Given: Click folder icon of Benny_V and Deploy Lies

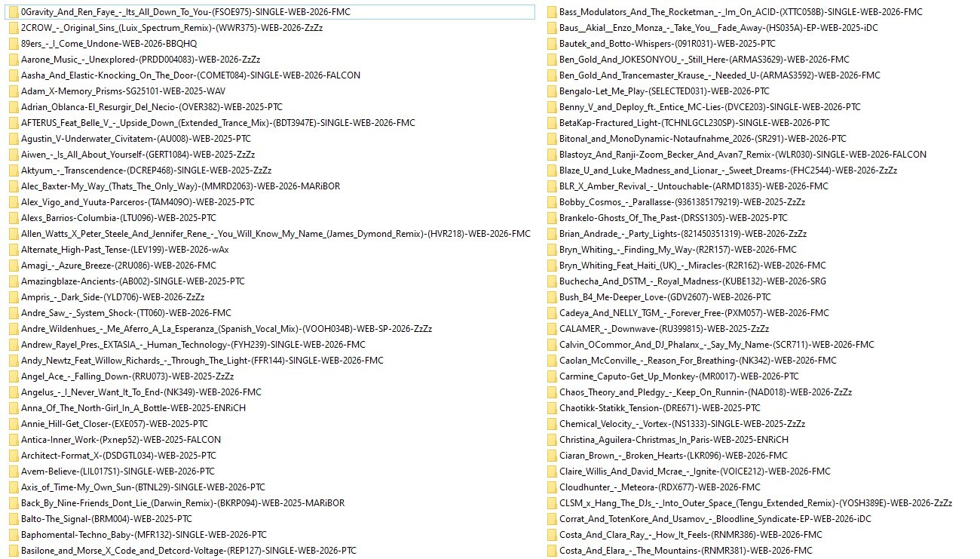Looking at the screenshot, I should [552, 107].
